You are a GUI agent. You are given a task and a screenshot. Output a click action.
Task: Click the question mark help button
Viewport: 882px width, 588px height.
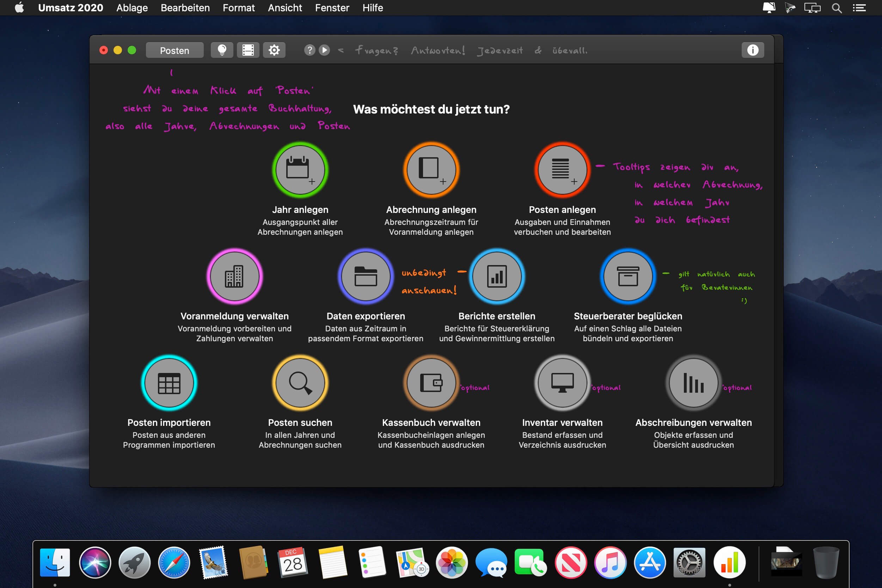(x=310, y=50)
